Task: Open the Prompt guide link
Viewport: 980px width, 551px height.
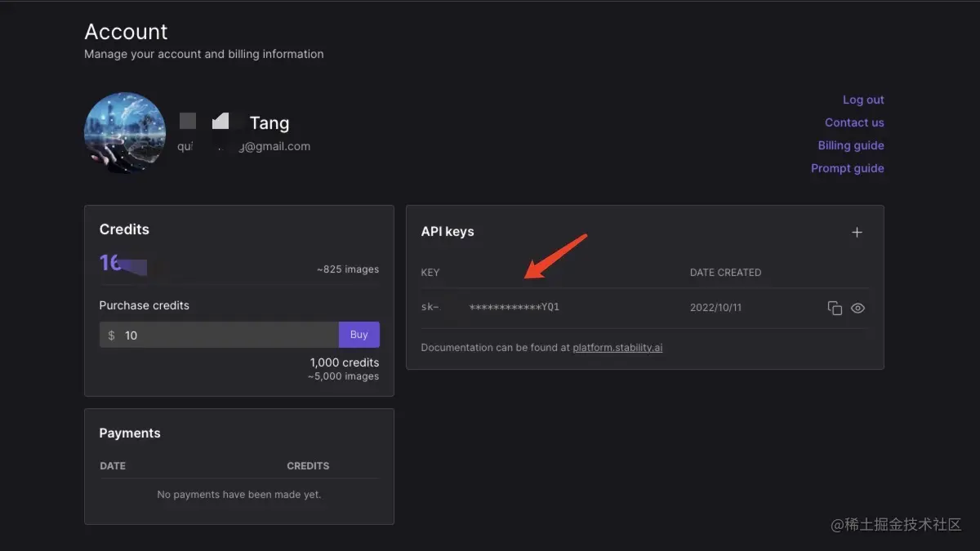Action: pos(847,168)
